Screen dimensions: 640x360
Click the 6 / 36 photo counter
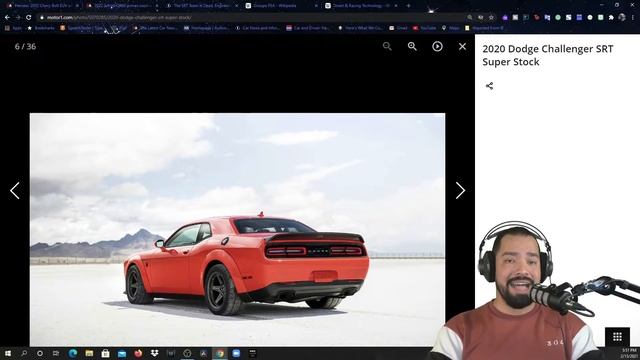[x=25, y=47]
